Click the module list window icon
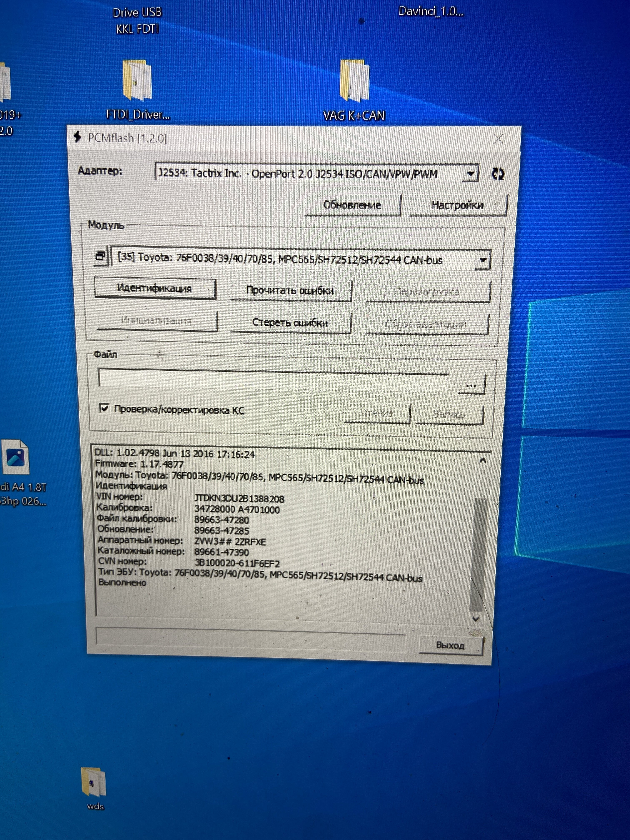This screenshot has height=840, width=630. [100, 256]
